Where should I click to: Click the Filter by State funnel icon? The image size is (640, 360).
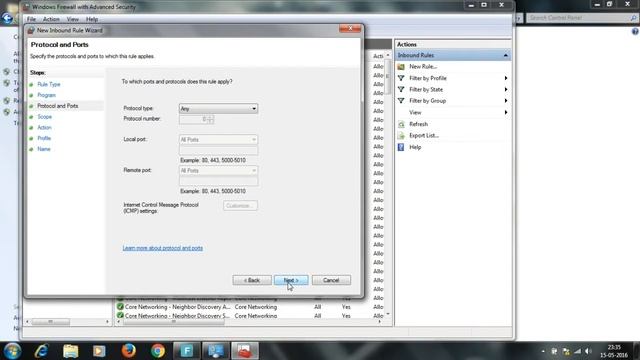coord(401,89)
